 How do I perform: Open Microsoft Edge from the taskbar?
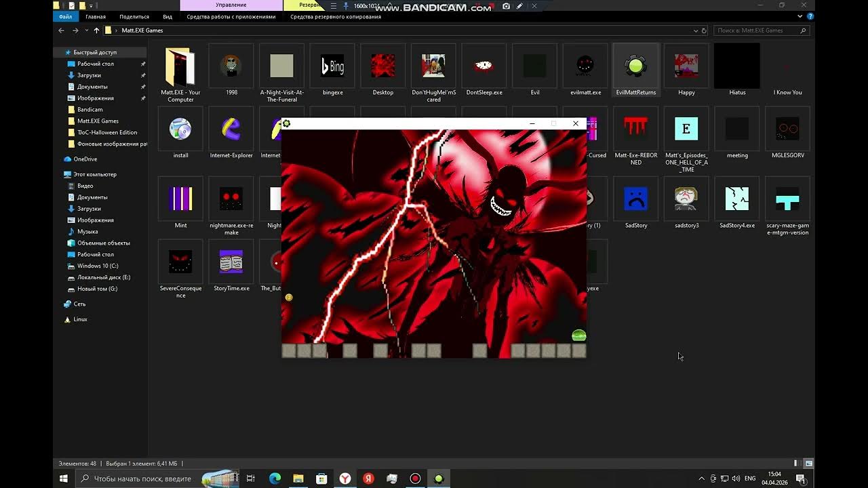275,479
